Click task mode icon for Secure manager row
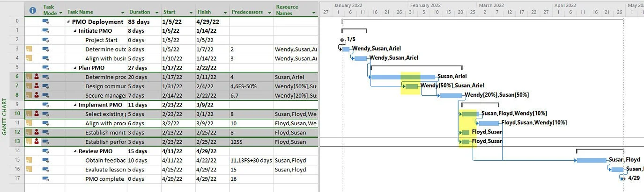The image size is (644, 192). [46, 95]
